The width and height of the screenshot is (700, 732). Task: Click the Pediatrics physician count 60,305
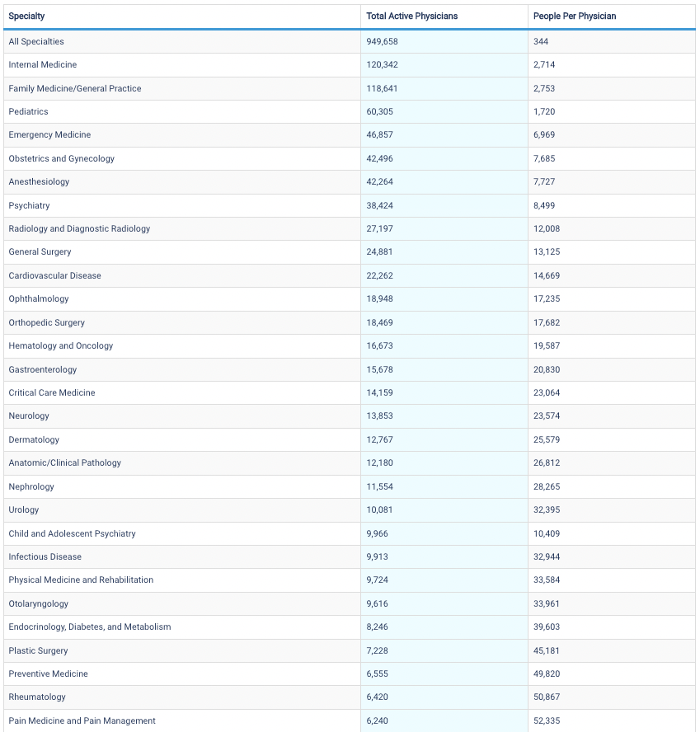[380, 111]
